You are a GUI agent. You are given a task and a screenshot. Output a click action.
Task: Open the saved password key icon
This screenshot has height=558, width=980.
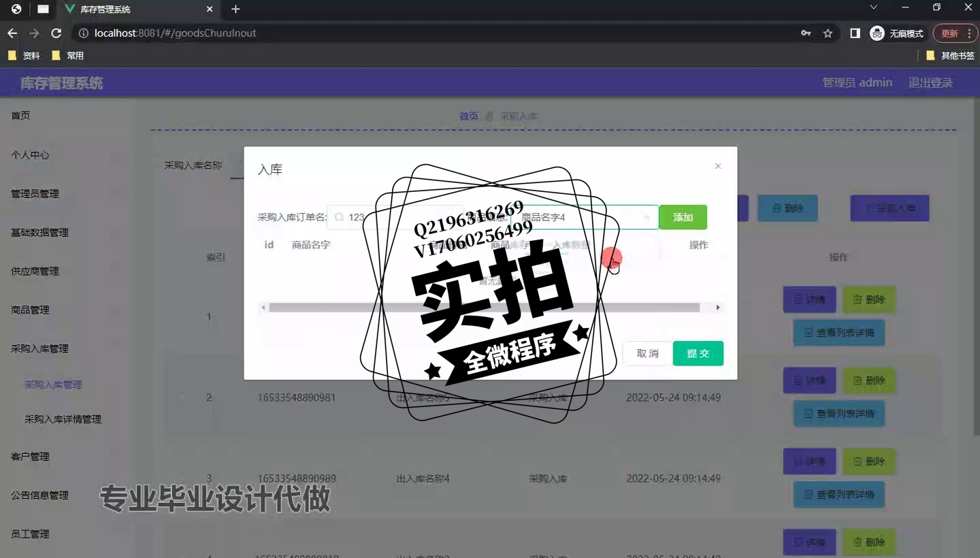coord(806,33)
